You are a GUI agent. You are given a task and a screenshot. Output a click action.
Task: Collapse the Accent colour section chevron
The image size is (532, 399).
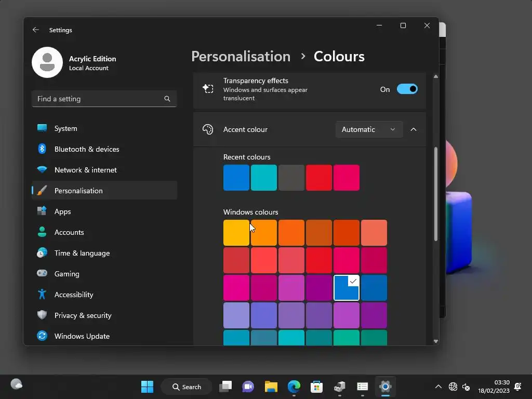pos(413,129)
